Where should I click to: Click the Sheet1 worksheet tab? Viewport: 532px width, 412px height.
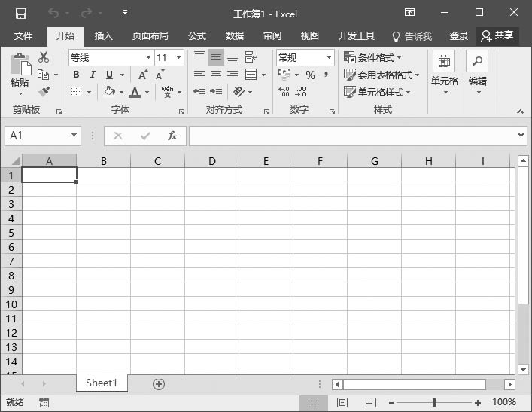(x=102, y=383)
